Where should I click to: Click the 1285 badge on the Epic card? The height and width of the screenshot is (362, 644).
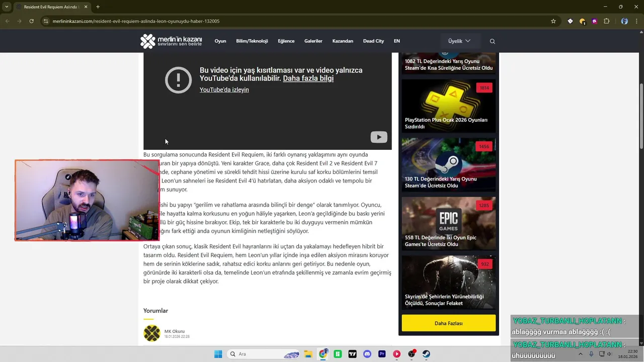click(484, 206)
